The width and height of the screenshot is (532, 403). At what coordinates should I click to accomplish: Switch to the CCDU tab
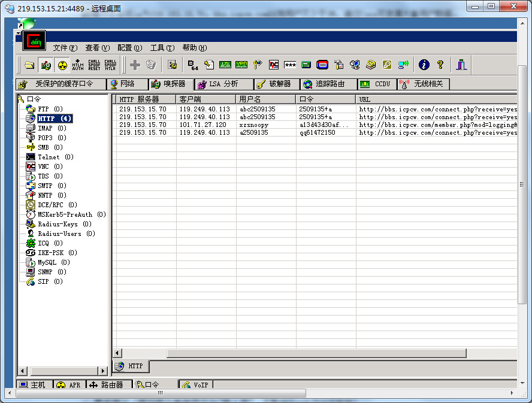[377, 84]
